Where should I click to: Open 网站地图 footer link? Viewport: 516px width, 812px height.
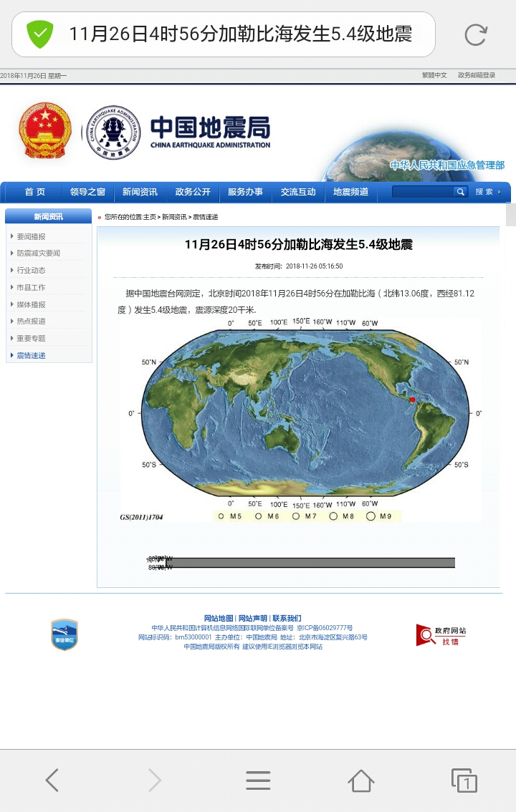(218, 619)
